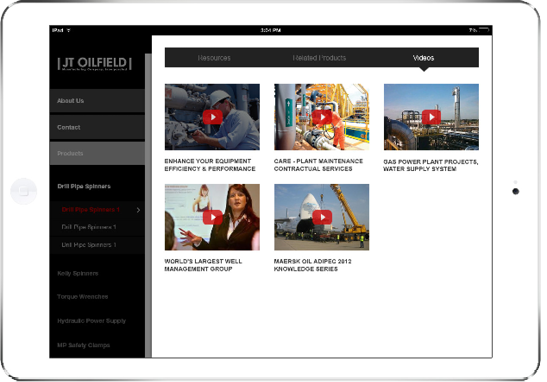The image size is (547, 382).
Task: Open the MP Safety Clamps category
Action: (83, 345)
